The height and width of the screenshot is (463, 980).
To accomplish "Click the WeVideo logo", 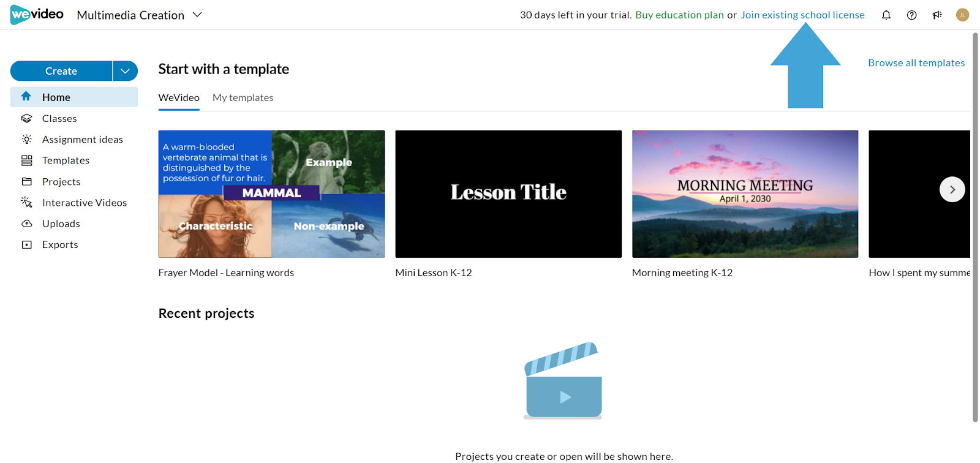I will point(37,15).
